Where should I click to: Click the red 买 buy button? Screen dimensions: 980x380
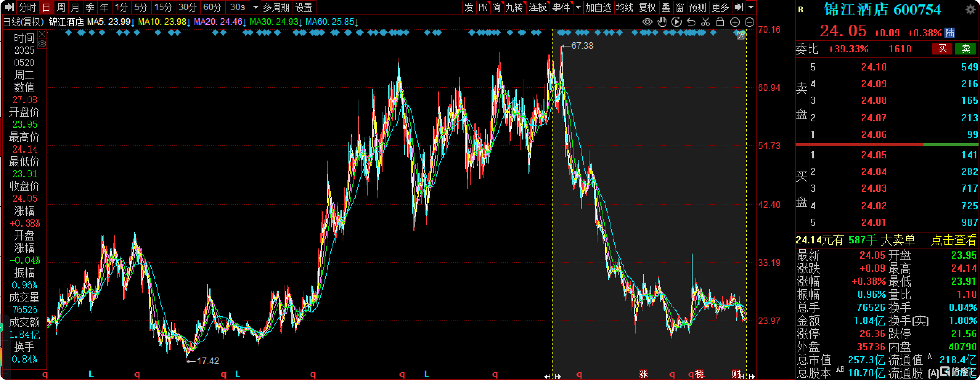pos(942,49)
